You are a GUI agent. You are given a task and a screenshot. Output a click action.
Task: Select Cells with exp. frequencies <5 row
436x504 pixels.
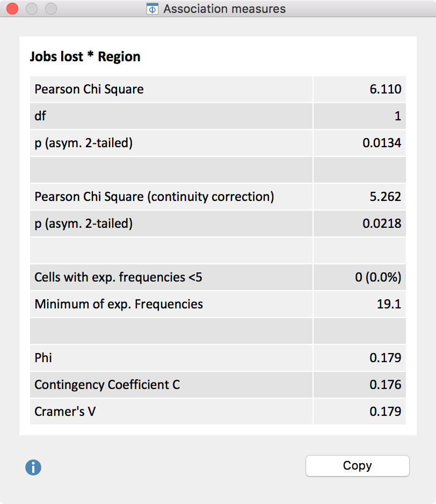coord(118,277)
